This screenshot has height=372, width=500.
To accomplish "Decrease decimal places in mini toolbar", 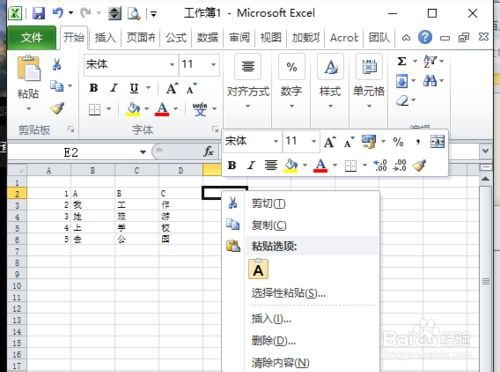I will point(400,165).
